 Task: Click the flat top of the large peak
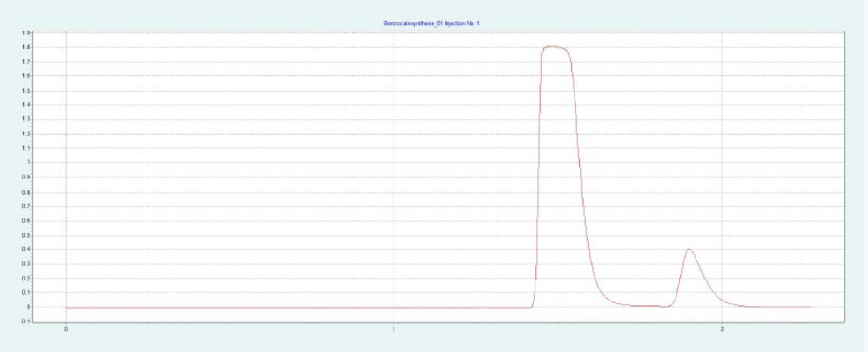coord(555,47)
